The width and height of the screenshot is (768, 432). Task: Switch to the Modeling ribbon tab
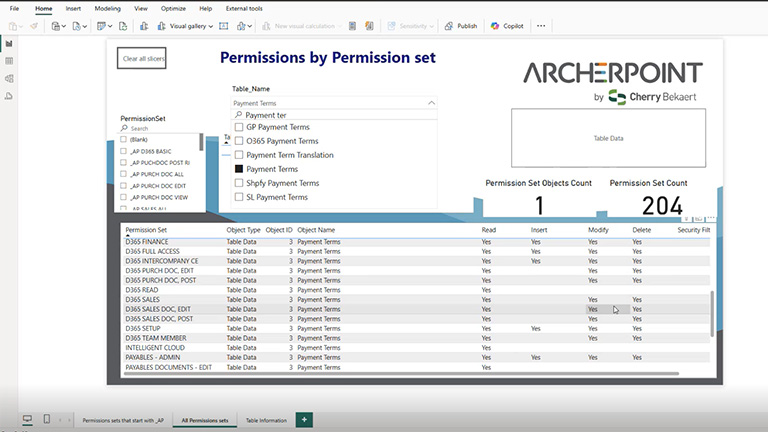point(108,8)
